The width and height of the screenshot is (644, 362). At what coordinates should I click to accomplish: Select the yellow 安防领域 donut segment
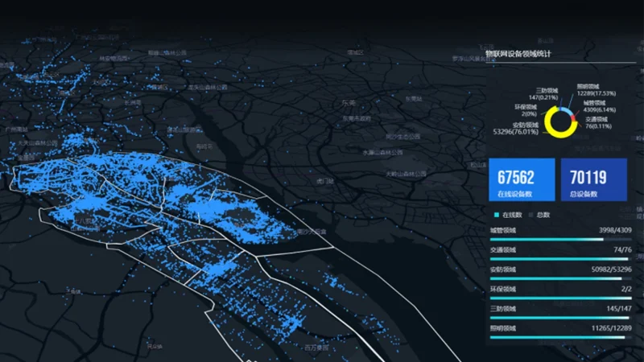coord(555,133)
